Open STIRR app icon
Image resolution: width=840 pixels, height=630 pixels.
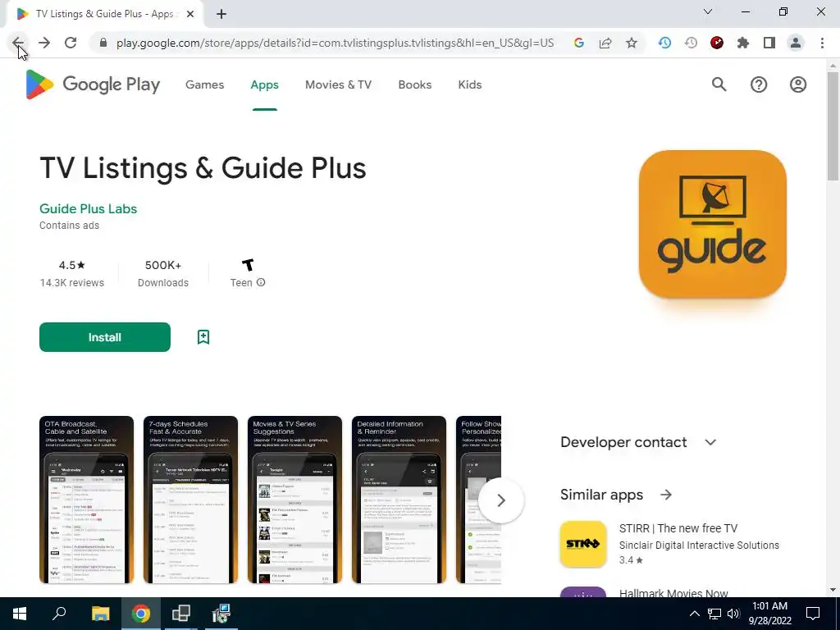583,544
